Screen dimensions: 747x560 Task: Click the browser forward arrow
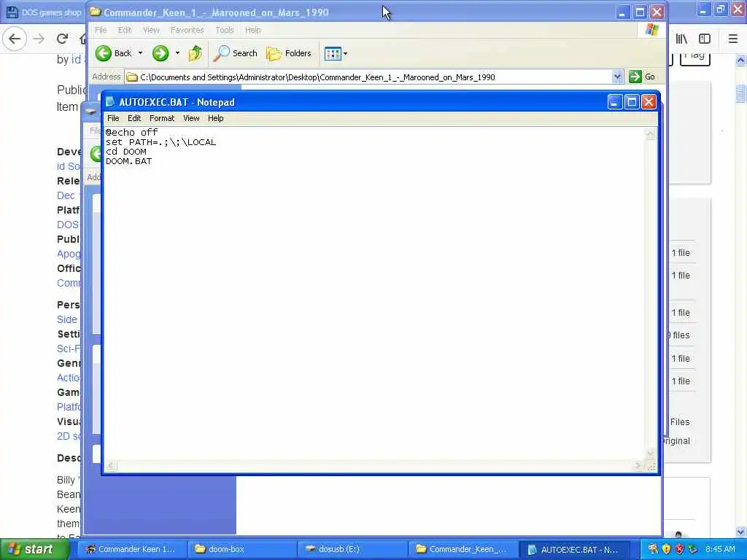click(39, 39)
